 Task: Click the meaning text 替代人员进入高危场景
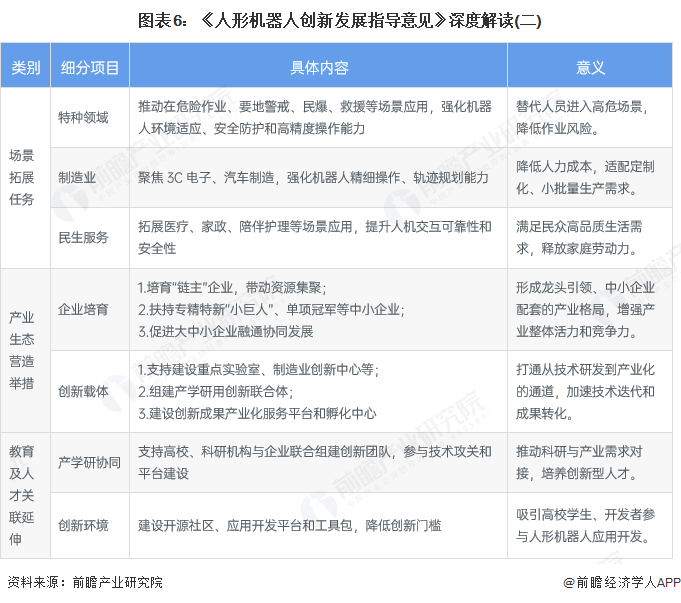[582, 117]
